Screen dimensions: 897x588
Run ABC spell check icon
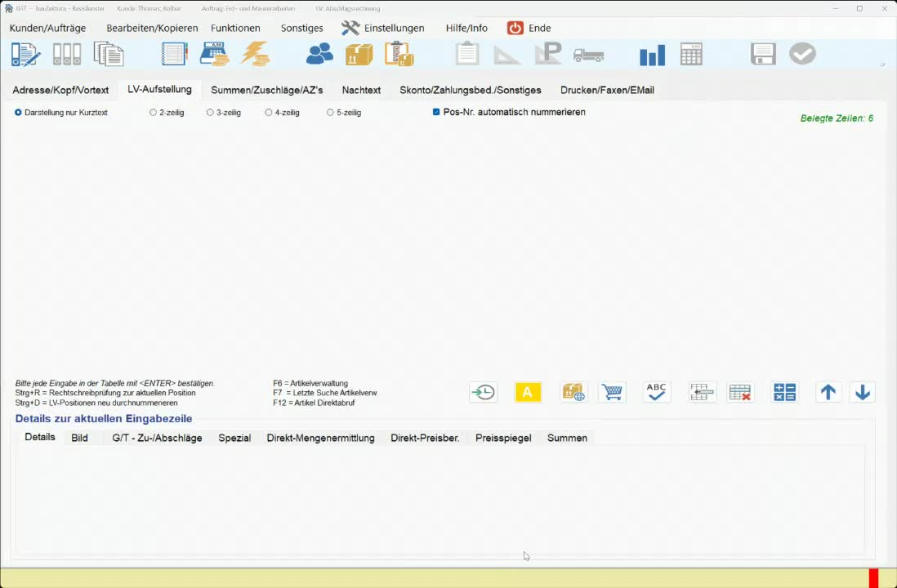(656, 392)
